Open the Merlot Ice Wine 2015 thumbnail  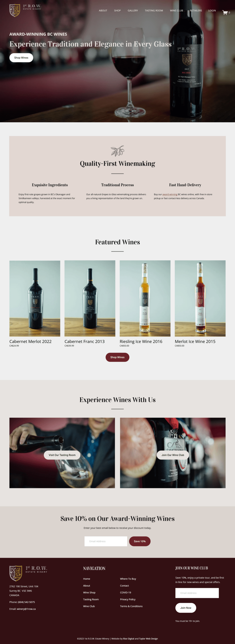tap(200, 298)
